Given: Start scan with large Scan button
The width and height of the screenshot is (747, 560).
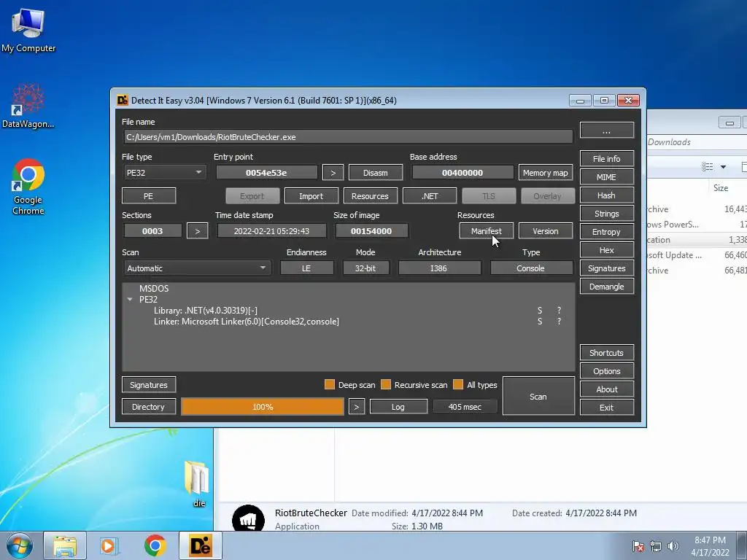Looking at the screenshot, I should point(538,396).
